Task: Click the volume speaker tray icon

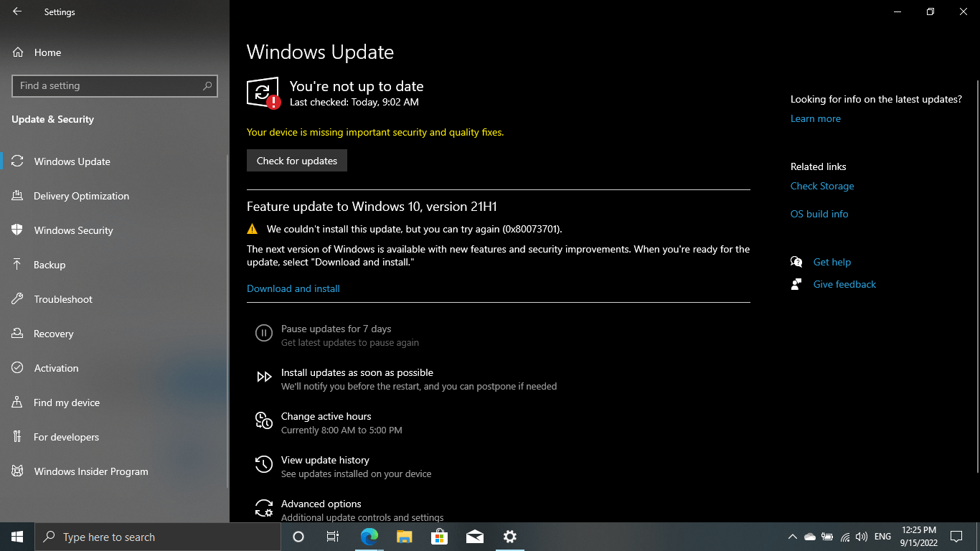Action: (x=862, y=537)
